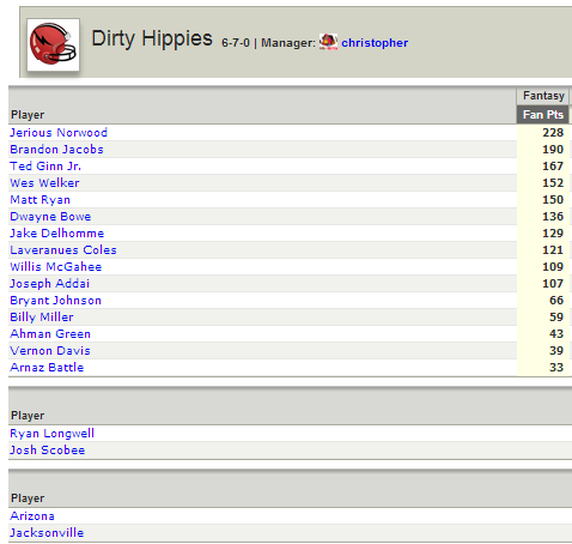Select the Brandon Jacobs player link
572x544 pixels.
(57, 149)
